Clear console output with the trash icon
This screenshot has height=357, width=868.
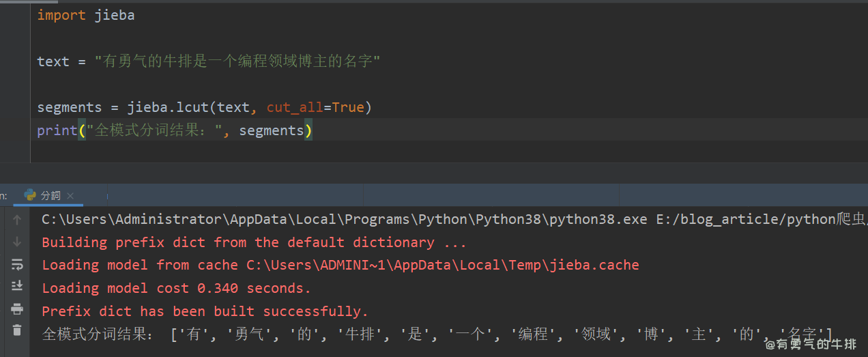[x=17, y=330]
